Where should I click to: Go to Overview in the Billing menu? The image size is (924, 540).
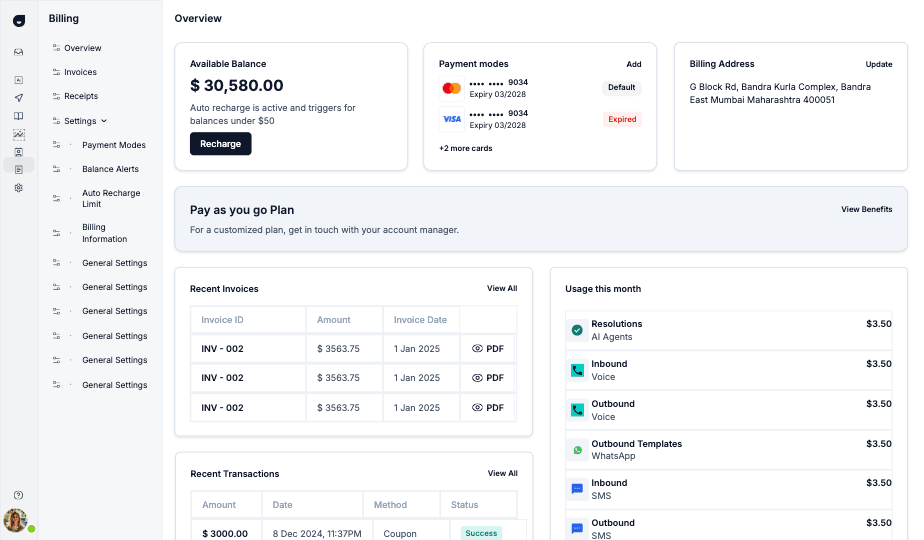(x=82, y=48)
